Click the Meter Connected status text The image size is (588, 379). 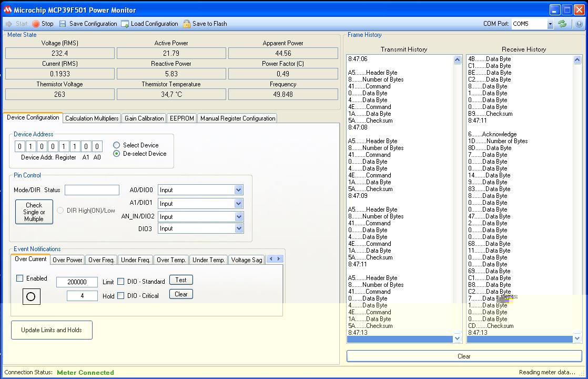point(86,373)
